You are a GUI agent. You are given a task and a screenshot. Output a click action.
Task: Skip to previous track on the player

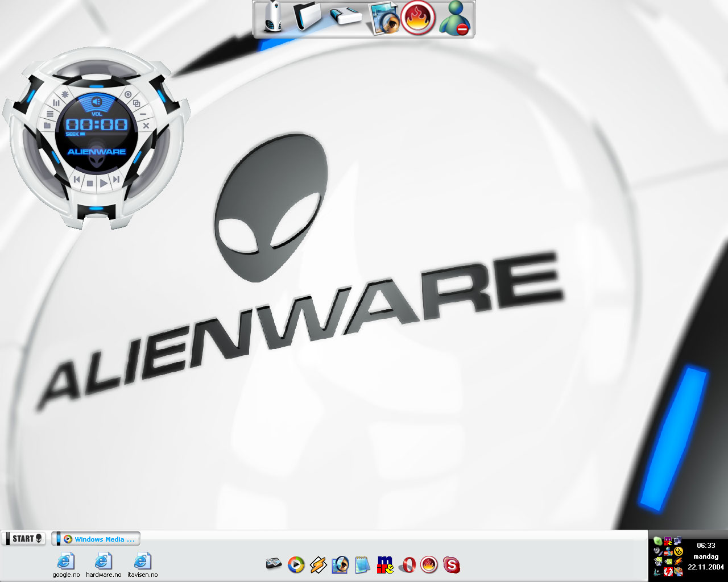pos(77,180)
